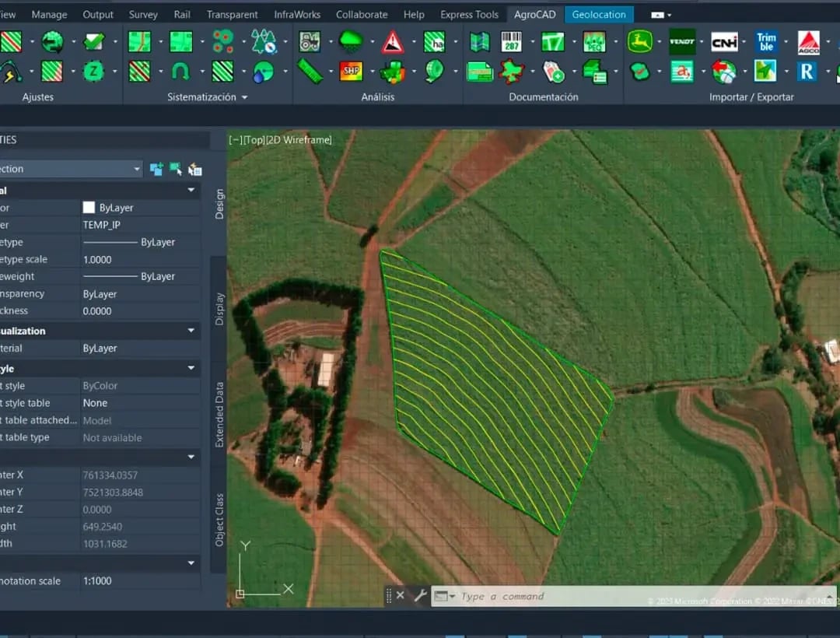Screen dimensions: 840x638
Task: Open the Collaborate ribbon tab
Action: pyautogui.click(x=362, y=15)
